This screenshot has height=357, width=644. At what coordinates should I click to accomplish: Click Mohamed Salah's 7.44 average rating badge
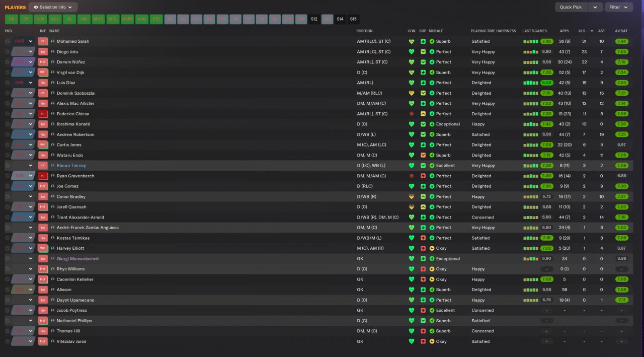pyautogui.click(x=621, y=41)
